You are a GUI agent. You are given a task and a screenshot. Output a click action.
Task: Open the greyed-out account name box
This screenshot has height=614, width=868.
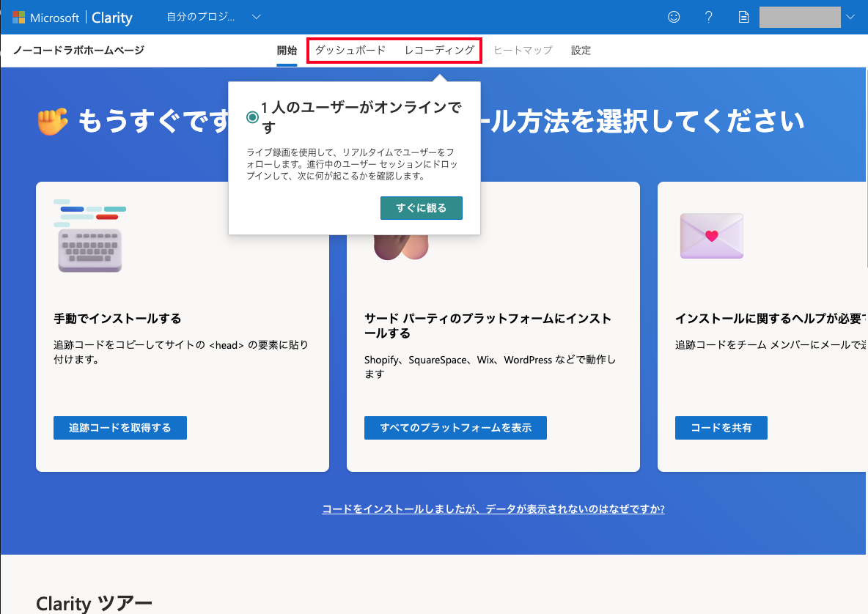coord(800,17)
